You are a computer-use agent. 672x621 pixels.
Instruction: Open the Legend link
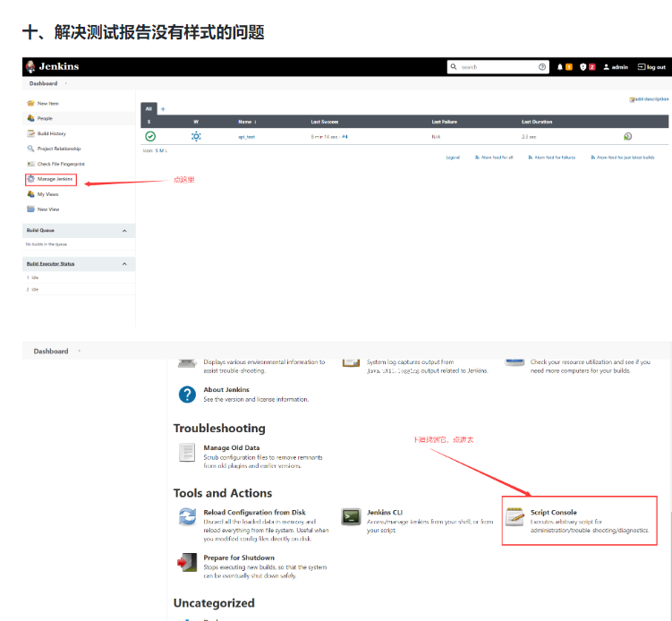[453, 157]
